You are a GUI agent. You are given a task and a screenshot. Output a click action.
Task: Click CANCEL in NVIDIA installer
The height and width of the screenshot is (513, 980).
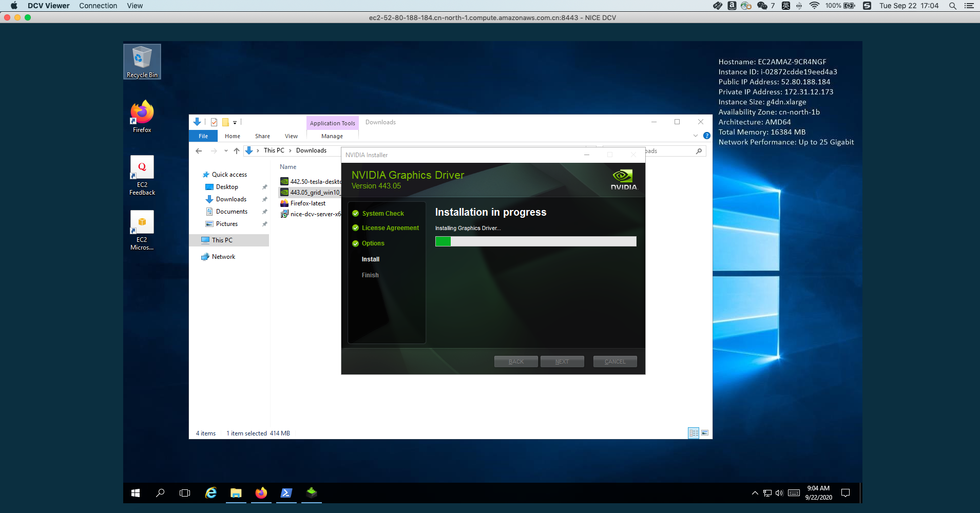tap(615, 362)
